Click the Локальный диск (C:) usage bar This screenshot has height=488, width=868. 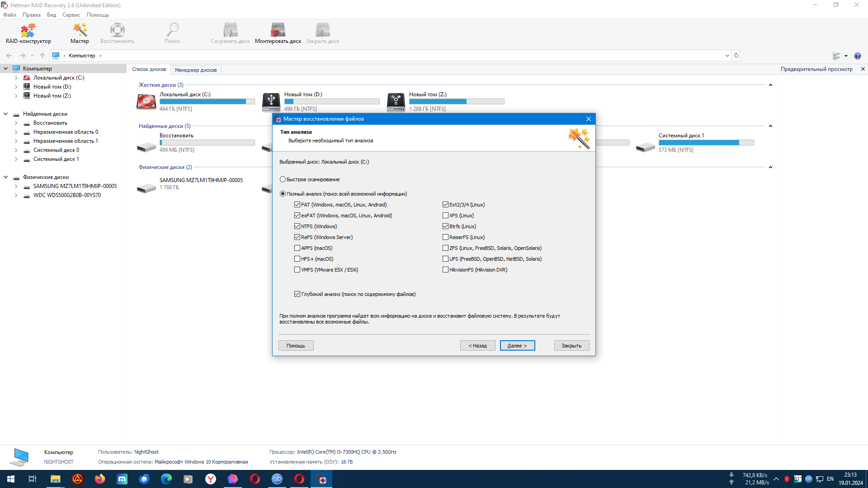point(207,102)
